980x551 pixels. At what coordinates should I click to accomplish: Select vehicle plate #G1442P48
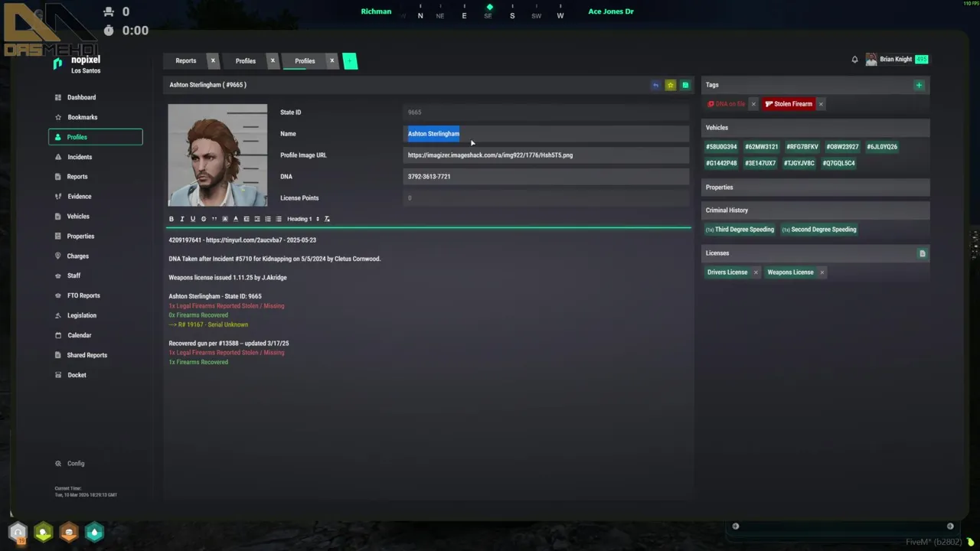pos(721,163)
